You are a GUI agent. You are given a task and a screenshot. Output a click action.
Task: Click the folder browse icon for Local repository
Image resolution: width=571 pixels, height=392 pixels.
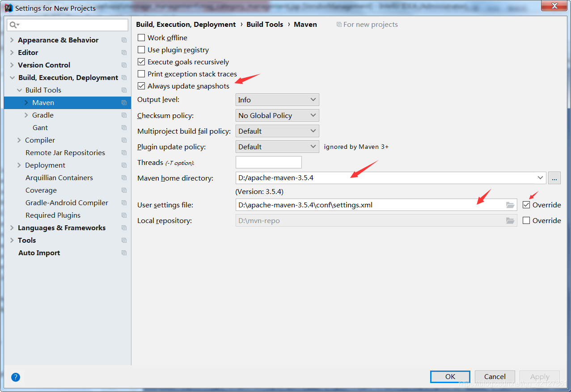510,221
